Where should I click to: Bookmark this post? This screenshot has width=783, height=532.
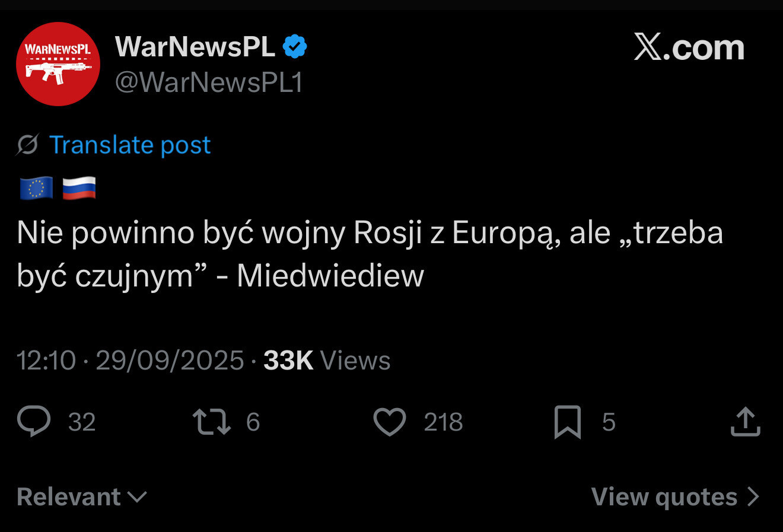567,422
